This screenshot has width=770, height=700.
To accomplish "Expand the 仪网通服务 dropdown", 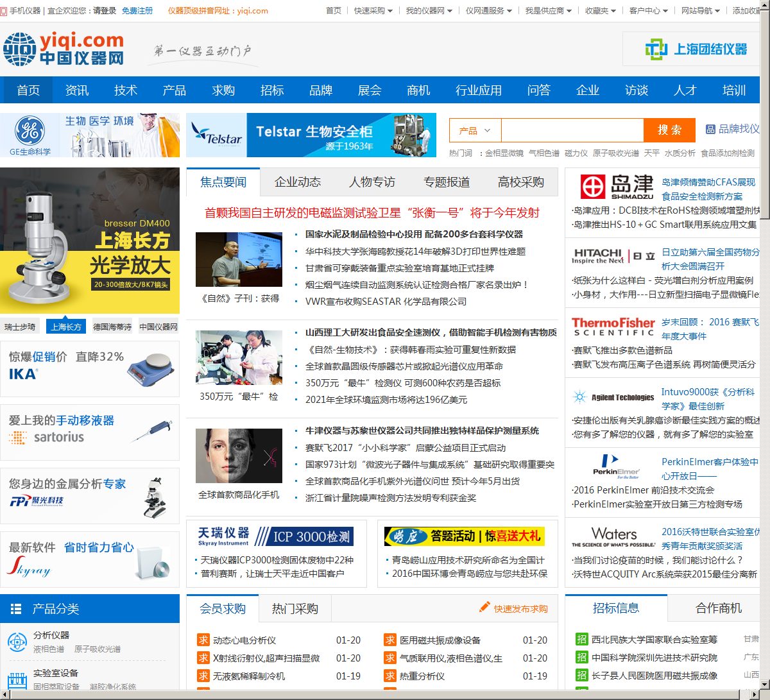I will coord(489,11).
